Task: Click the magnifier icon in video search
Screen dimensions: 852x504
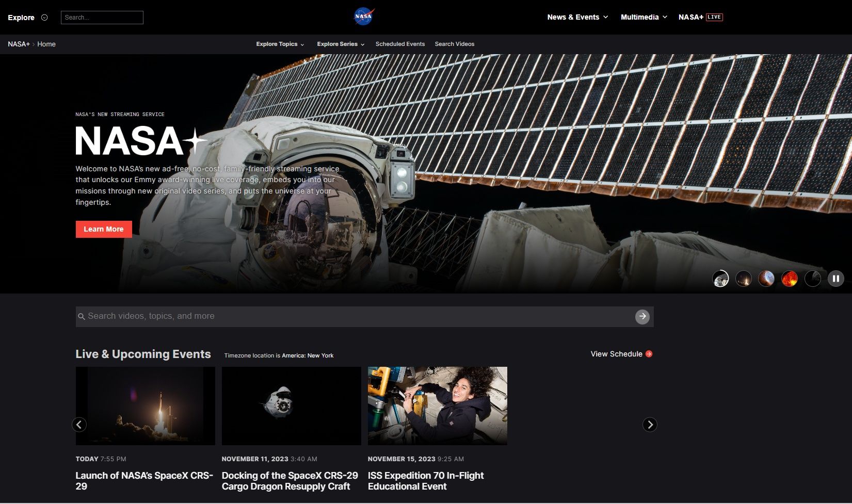Action: tap(82, 316)
